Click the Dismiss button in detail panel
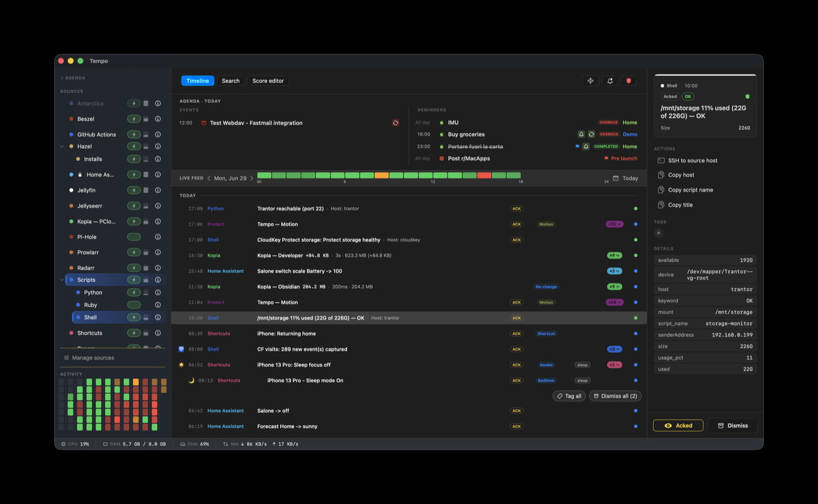The height and width of the screenshot is (504, 818). 733,426
